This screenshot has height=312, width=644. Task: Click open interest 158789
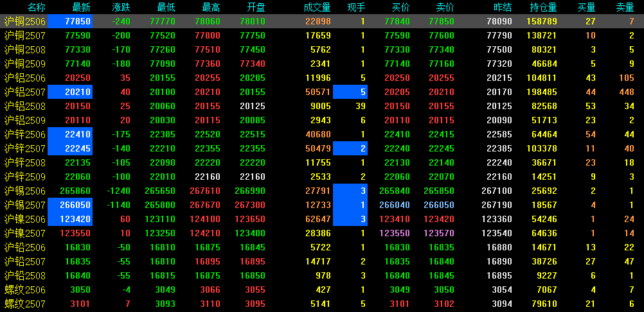tap(542, 22)
